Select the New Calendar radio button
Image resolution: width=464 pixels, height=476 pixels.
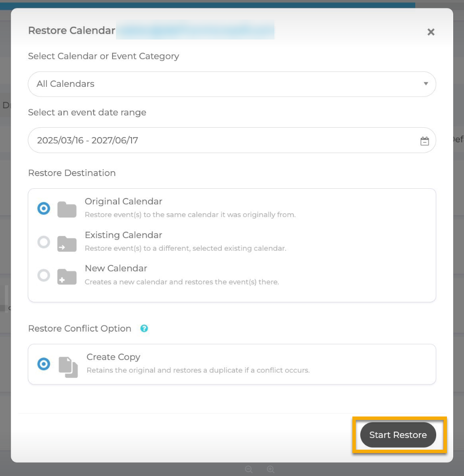coord(44,276)
